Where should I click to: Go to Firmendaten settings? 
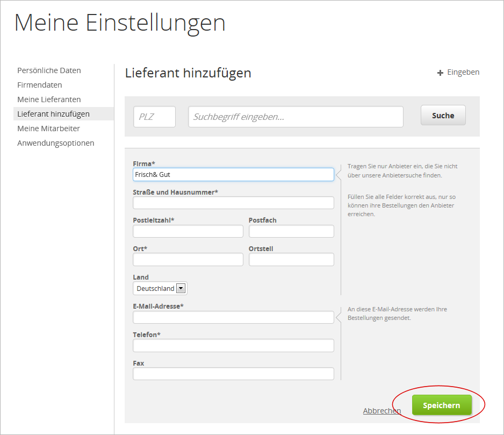39,85
